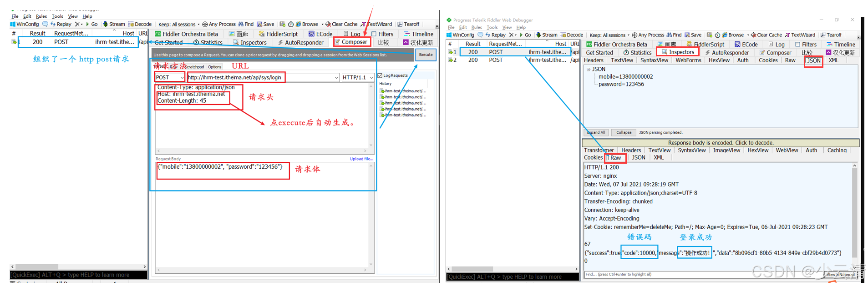Open Keep: All sessions dropdown in right window

click(x=609, y=35)
